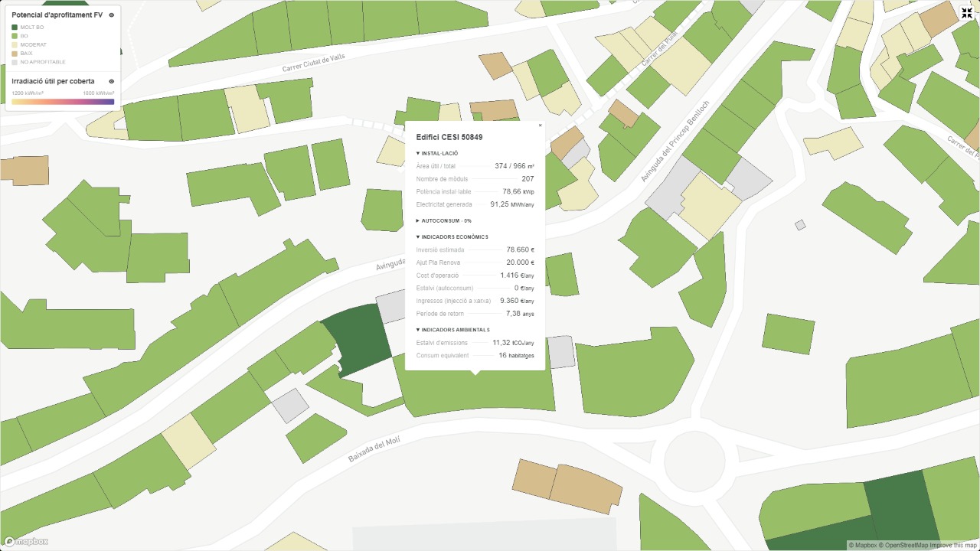Click the MODERAT legend swatch
This screenshot has width=980, height=551.
15,44
